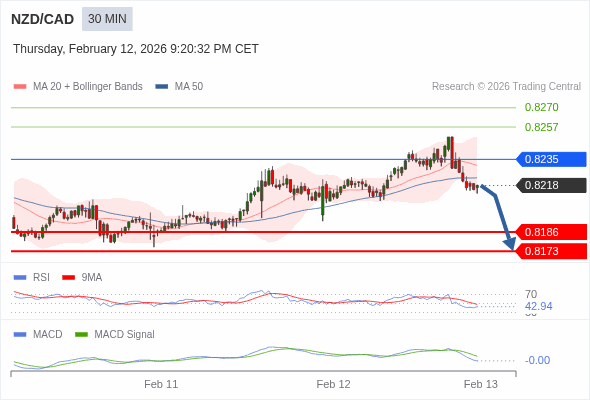Click the black 0.8218 current price tag

[551, 185]
